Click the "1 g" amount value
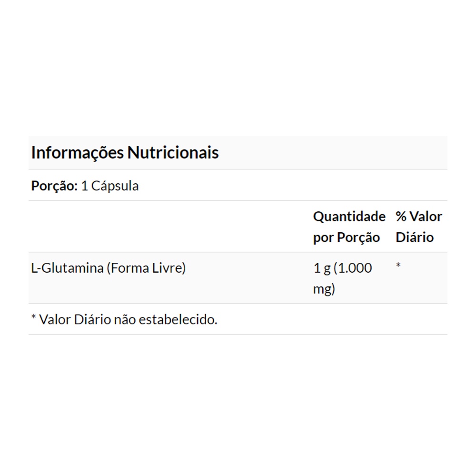 [x=322, y=268]
